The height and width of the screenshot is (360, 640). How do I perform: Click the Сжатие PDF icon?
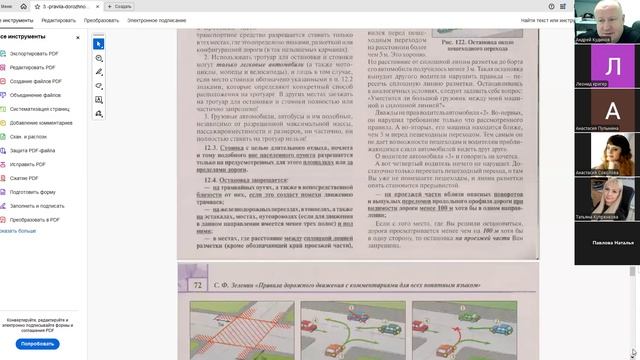(x=2, y=178)
